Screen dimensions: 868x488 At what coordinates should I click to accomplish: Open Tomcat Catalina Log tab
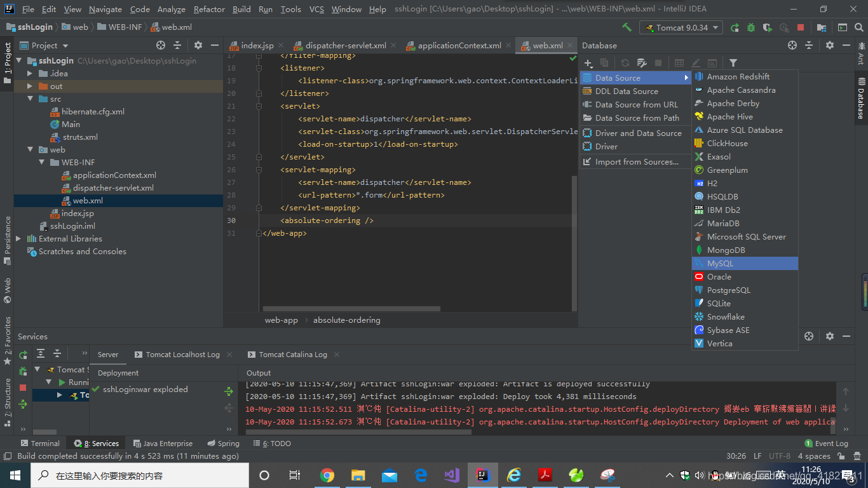293,355
